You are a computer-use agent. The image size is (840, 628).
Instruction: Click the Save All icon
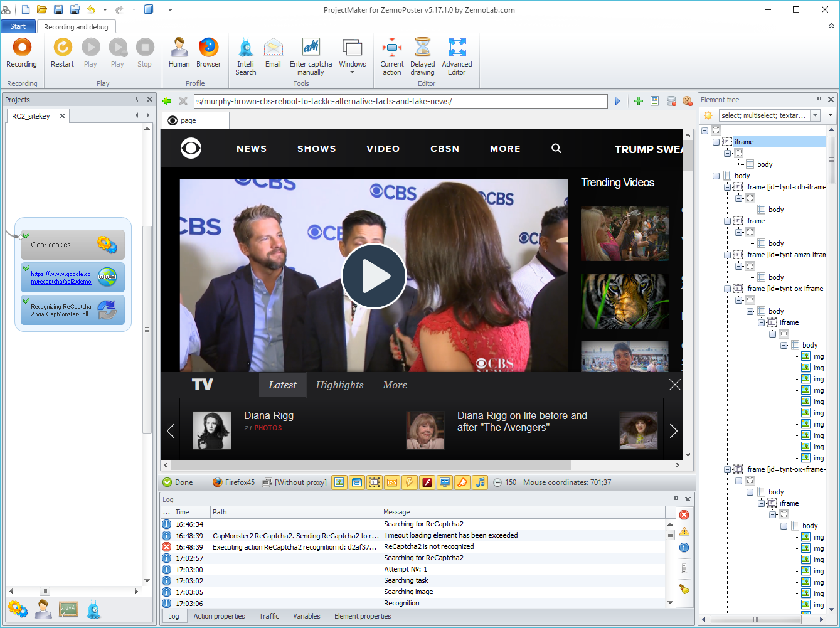[75, 9]
